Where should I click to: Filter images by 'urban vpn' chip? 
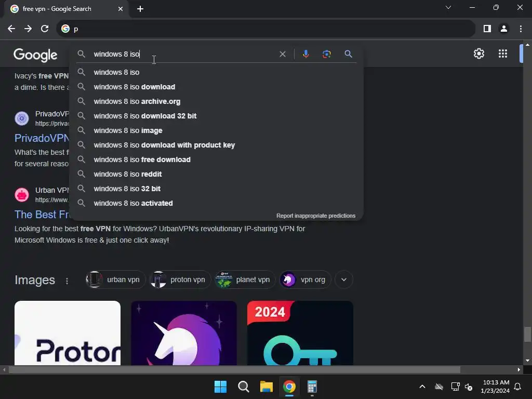115,280
